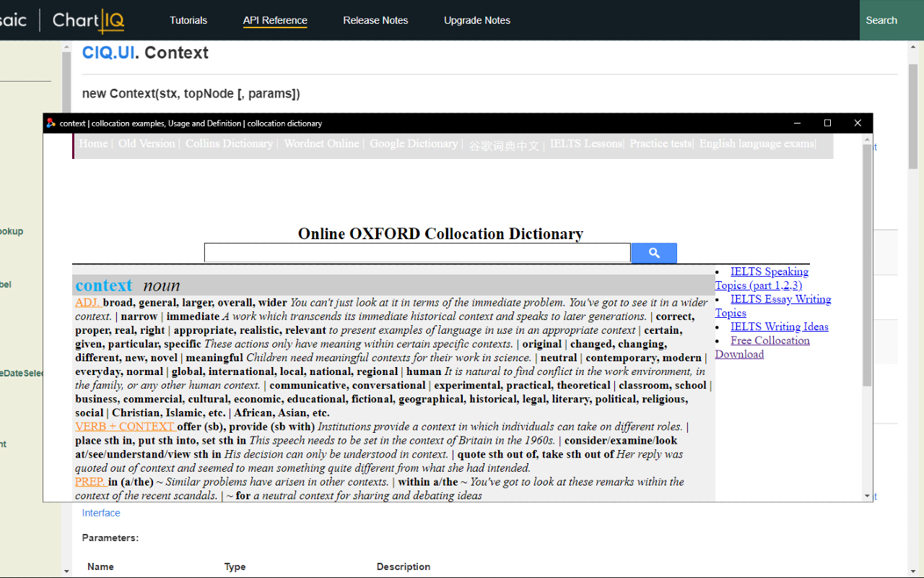Click the 'Description' table column header
The width and height of the screenshot is (924, 578).
coord(404,566)
